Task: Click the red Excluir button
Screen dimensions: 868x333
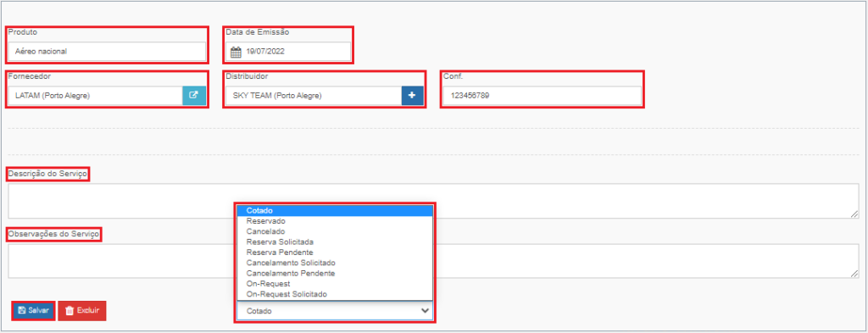Action: tap(82, 310)
